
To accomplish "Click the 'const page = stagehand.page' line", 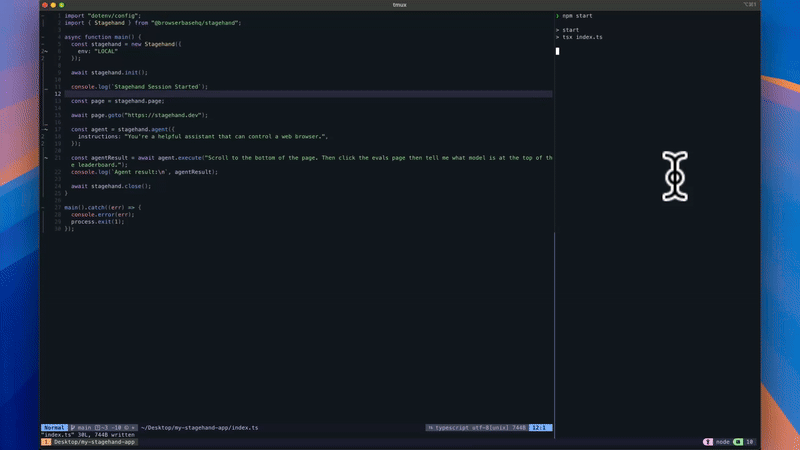I will coord(117,101).
